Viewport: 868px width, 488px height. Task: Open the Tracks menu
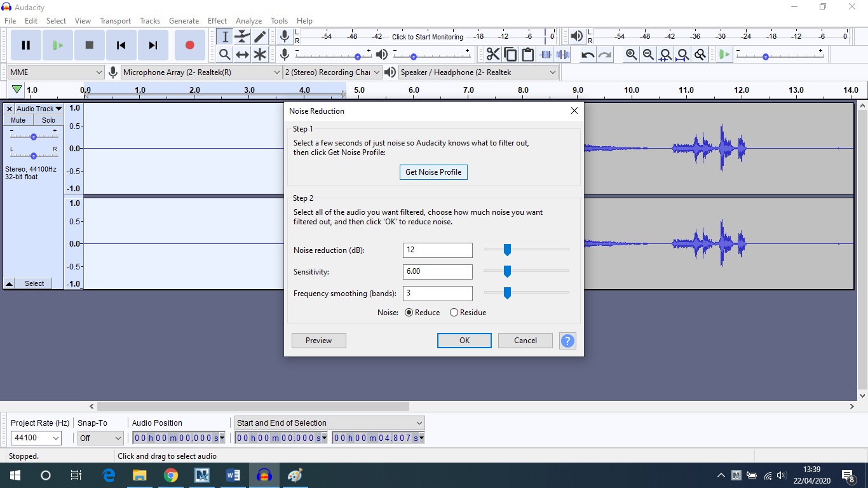[150, 21]
